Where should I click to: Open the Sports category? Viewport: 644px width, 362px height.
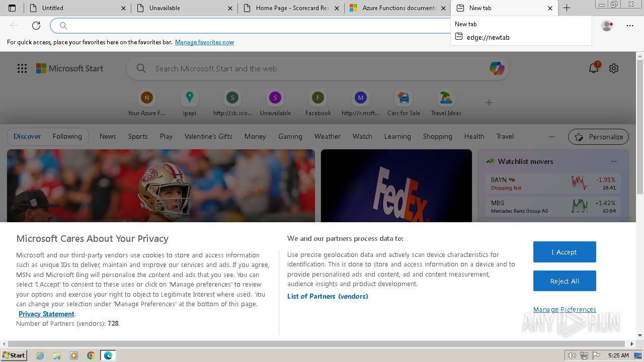coord(138,136)
